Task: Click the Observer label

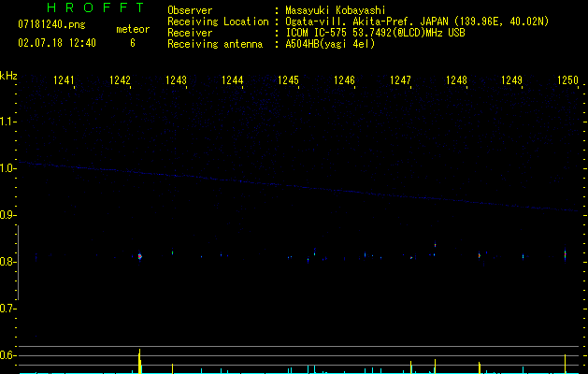Action: (190, 10)
